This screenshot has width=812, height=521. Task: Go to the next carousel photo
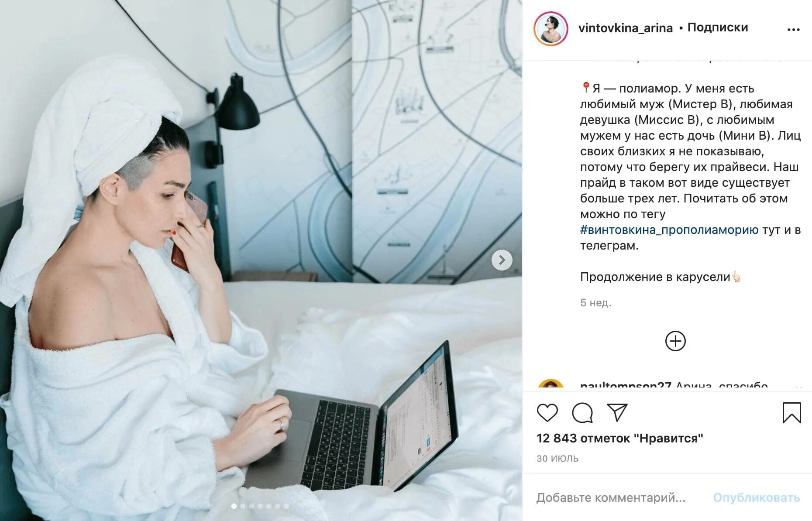pos(502,260)
